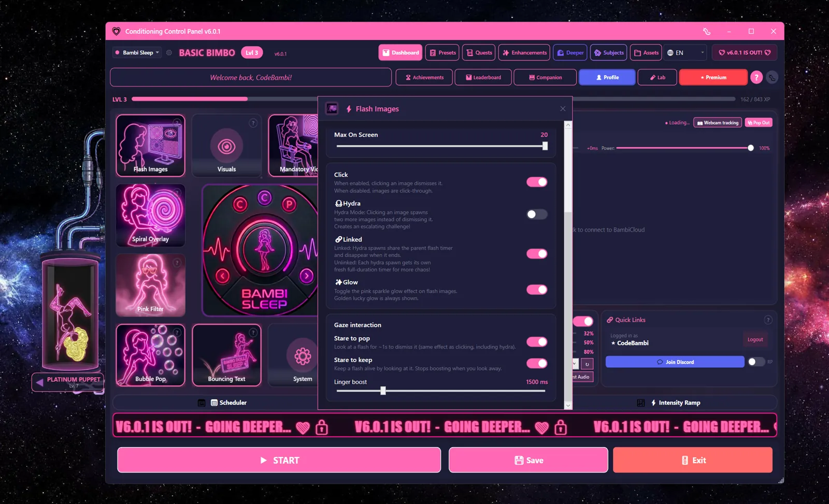Open the System gear tile
This screenshot has height=504, width=829.
tap(293, 355)
